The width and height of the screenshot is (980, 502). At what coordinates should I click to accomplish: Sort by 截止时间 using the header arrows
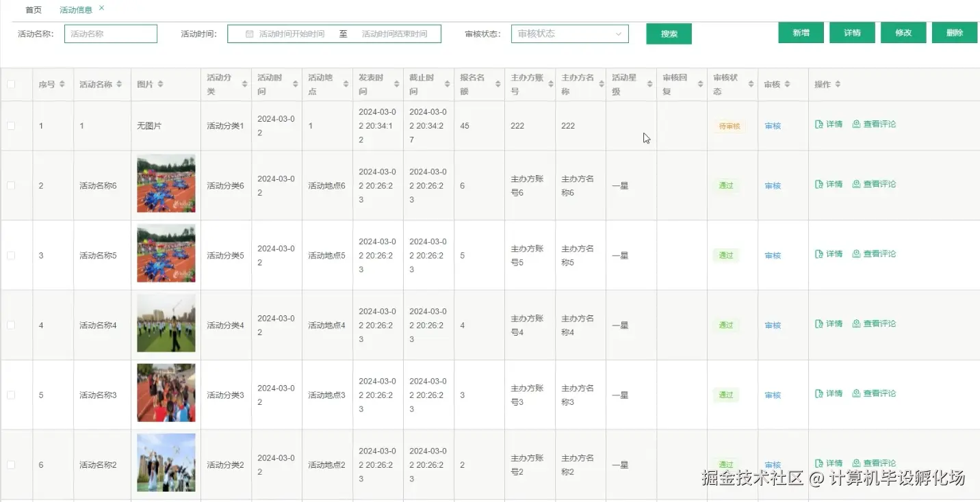(448, 84)
